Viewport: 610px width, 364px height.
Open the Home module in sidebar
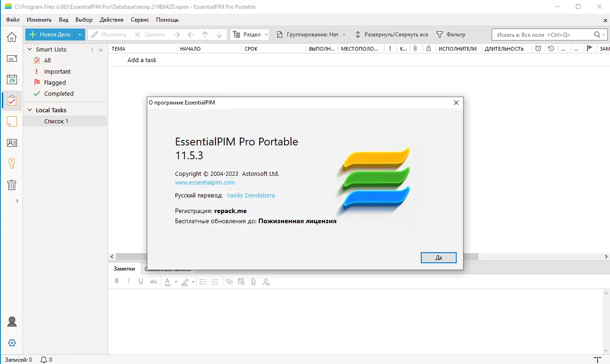[x=12, y=37]
